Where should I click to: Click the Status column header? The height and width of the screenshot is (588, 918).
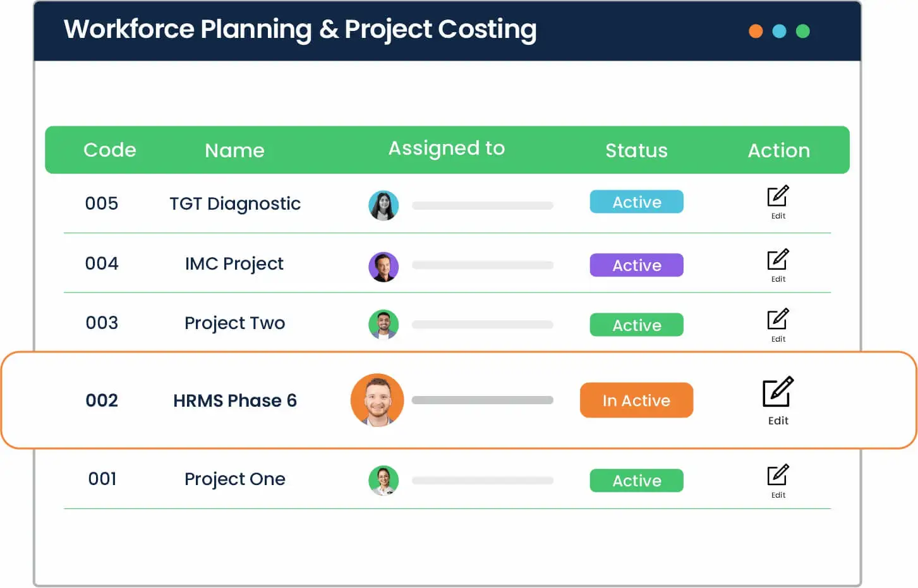coord(636,150)
